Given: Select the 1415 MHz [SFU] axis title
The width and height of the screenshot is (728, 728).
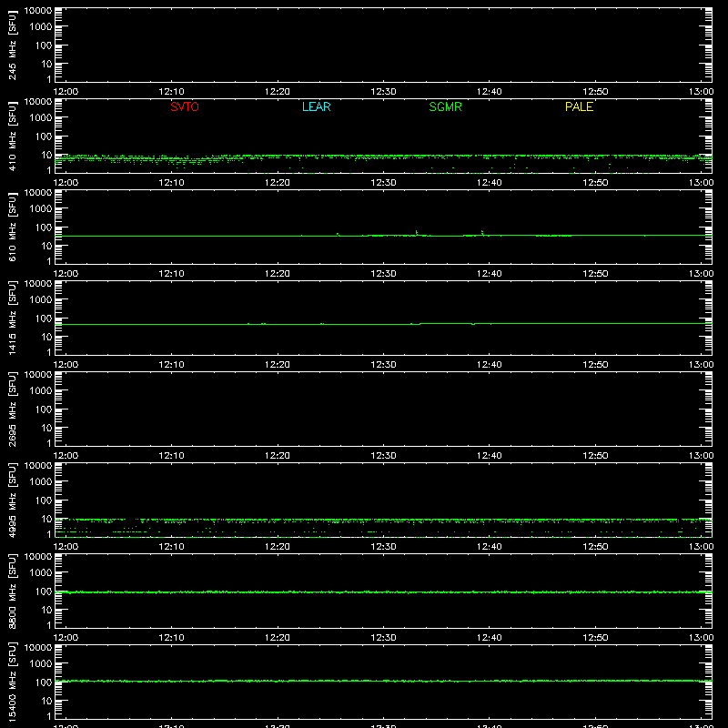Looking at the screenshot, I should [13, 318].
